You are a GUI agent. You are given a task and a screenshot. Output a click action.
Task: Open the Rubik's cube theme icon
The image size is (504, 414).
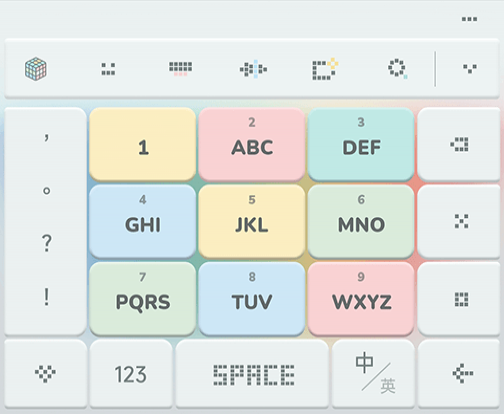[36, 69]
